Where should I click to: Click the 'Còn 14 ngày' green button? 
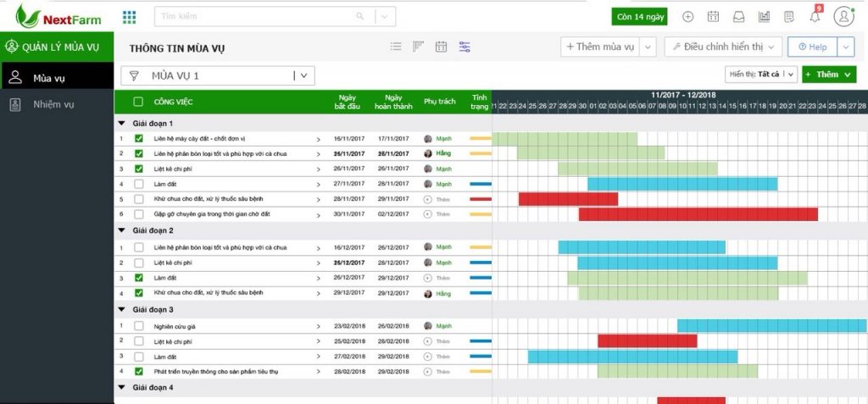640,16
